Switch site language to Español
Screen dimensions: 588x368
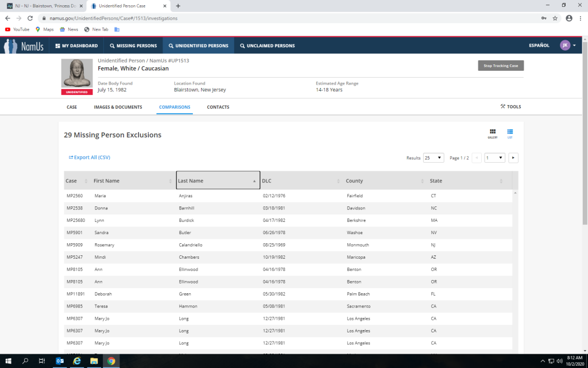tap(539, 45)
